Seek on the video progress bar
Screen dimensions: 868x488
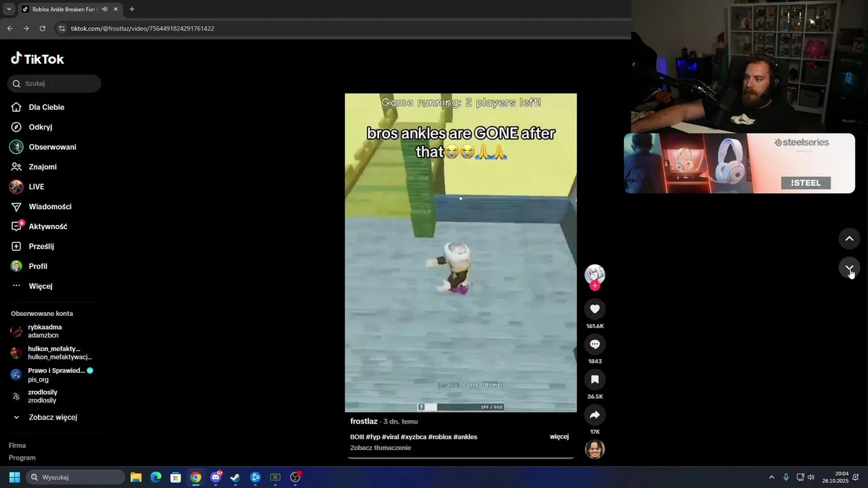click(461, 458)
